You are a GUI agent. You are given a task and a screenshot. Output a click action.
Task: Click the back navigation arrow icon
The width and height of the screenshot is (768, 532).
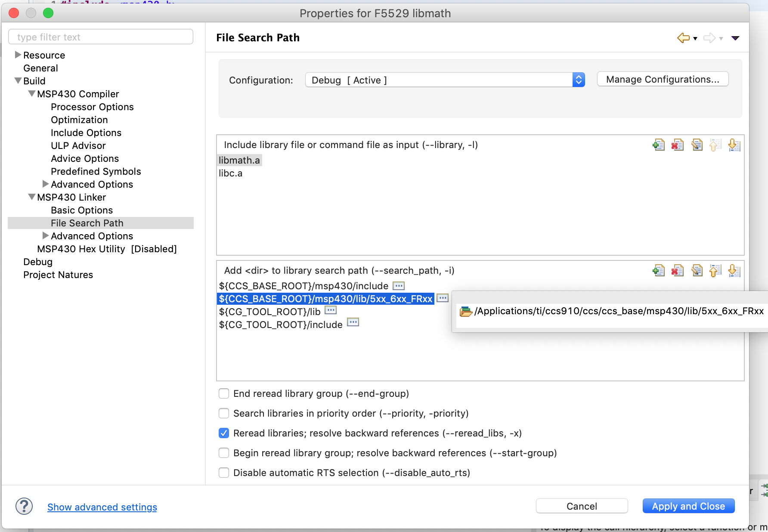pos(683,38)
